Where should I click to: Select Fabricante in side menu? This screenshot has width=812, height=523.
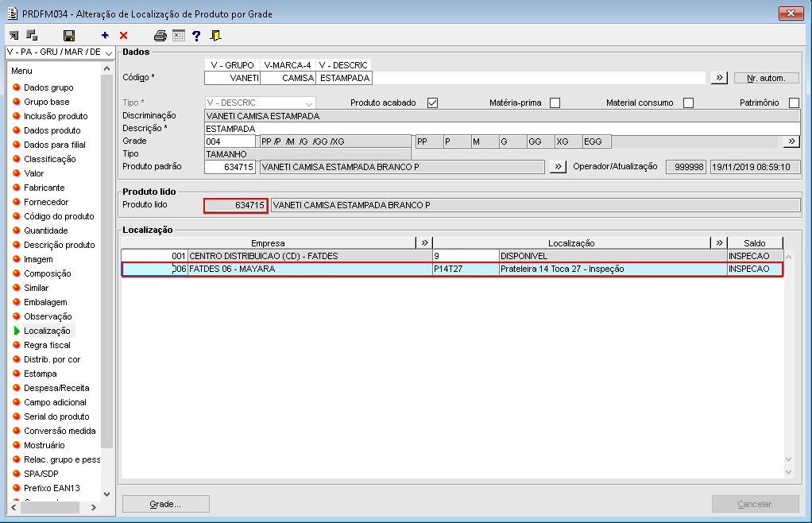coord(44,188)
